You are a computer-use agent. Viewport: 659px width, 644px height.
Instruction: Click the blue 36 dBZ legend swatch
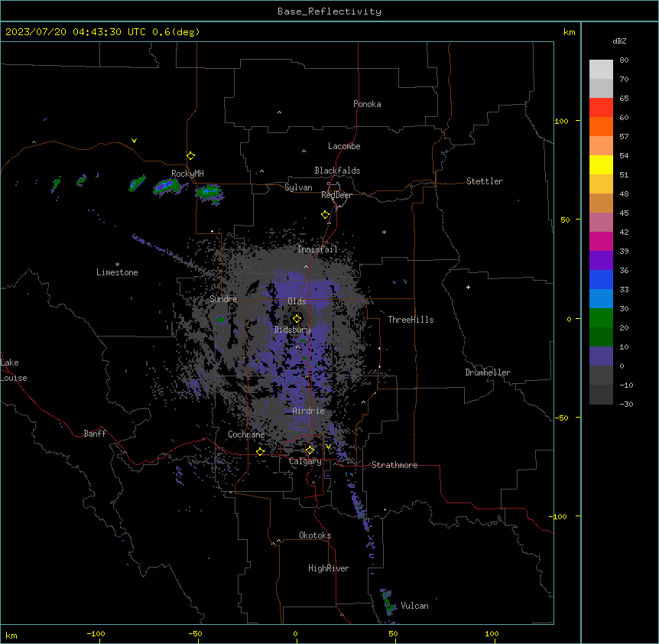(601, 279)
